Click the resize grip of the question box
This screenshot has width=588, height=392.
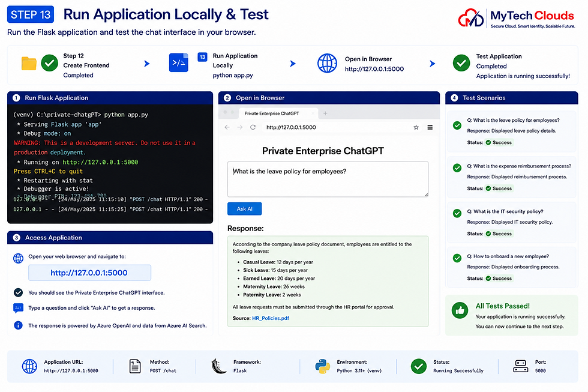coord(426,194)
